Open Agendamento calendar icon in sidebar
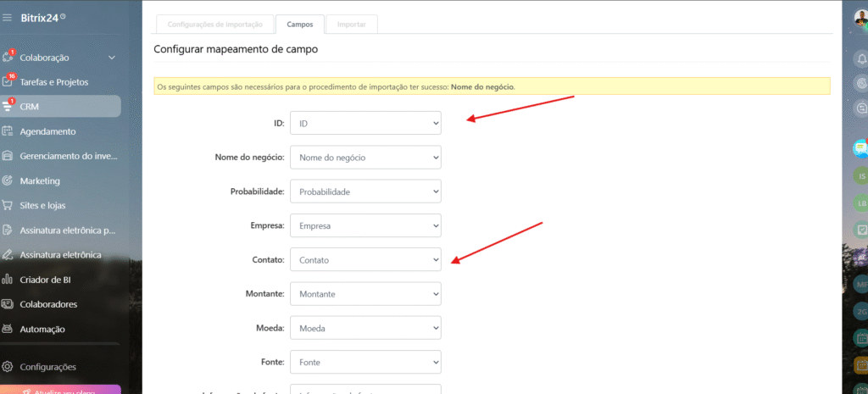Screen dimensions: 868x394 (8, 131)
